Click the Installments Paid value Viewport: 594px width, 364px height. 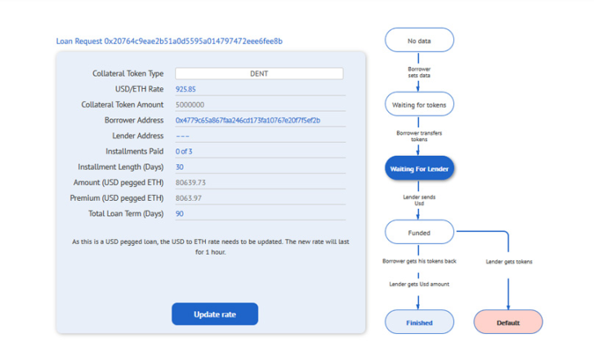click(184, 151)
